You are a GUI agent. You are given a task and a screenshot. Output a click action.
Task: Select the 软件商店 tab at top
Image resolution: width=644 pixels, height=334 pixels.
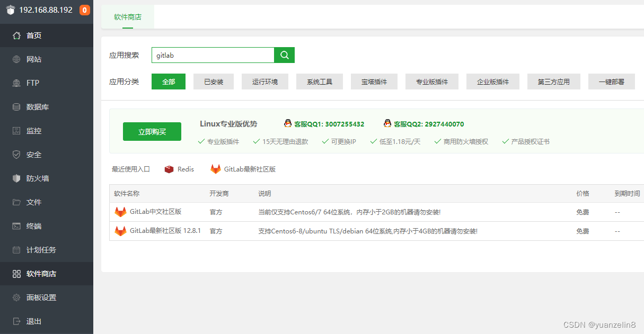[128, 17]
